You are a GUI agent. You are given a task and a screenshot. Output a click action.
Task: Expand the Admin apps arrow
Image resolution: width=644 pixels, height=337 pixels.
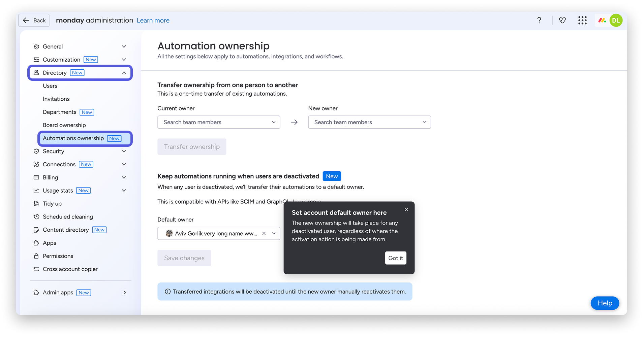click(125, 293)
